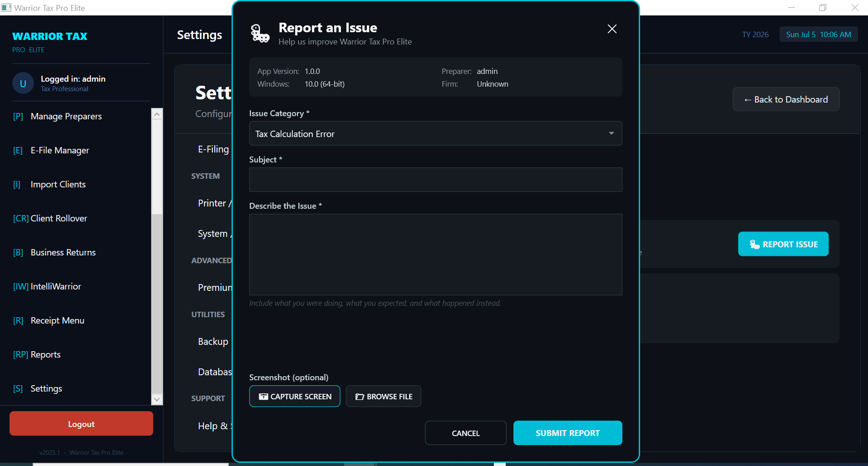Viewport: 868px width, 466px height.
Task: Open IntelliWarrior in sidebar
Action: (75, 287)
